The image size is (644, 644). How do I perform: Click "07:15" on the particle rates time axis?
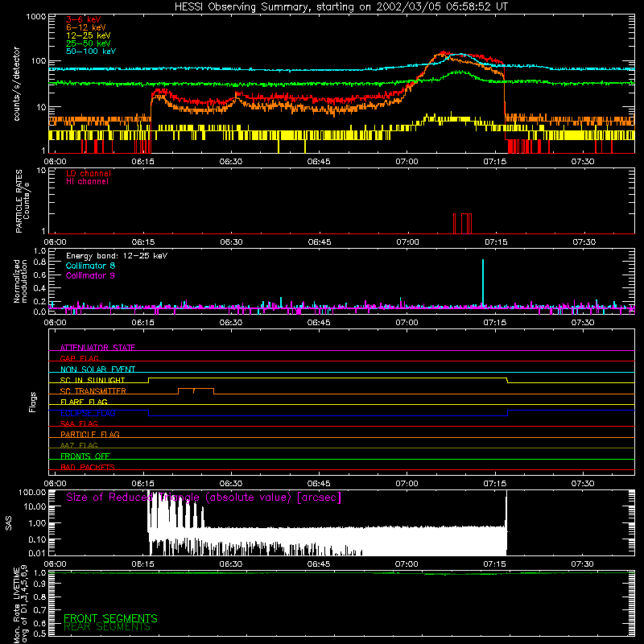(496, 242)
